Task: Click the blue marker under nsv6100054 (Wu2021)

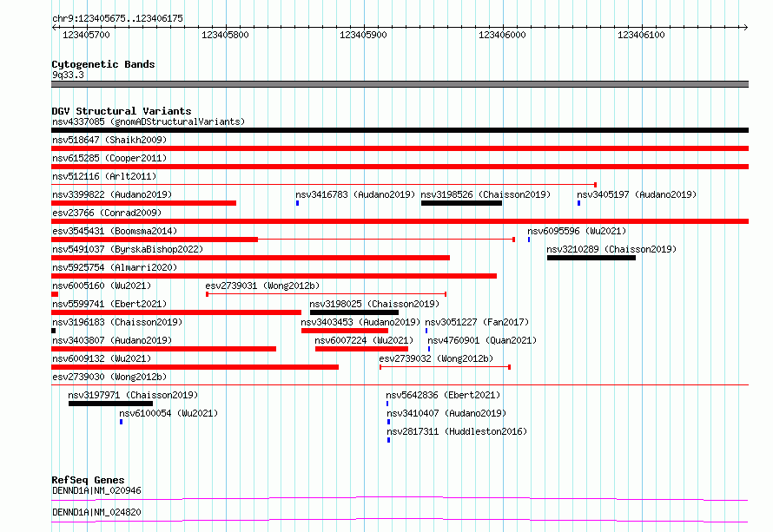Action: 122,422
